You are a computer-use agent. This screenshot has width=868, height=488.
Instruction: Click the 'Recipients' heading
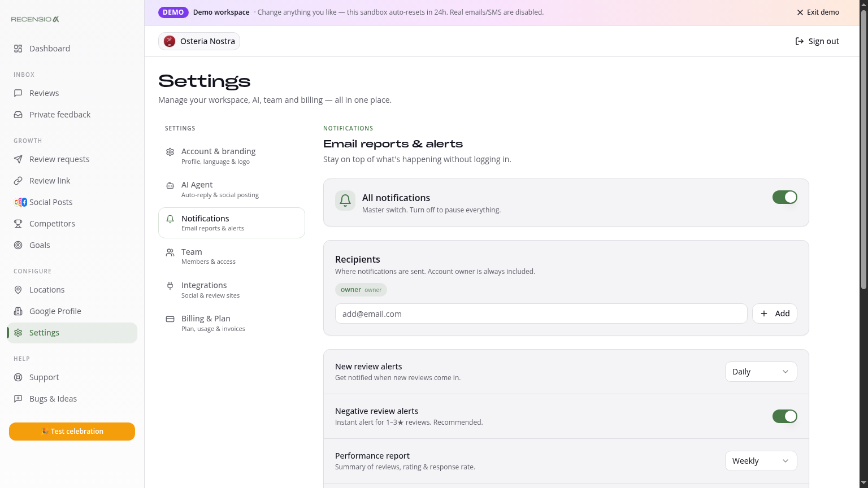[x=358, y=259]
